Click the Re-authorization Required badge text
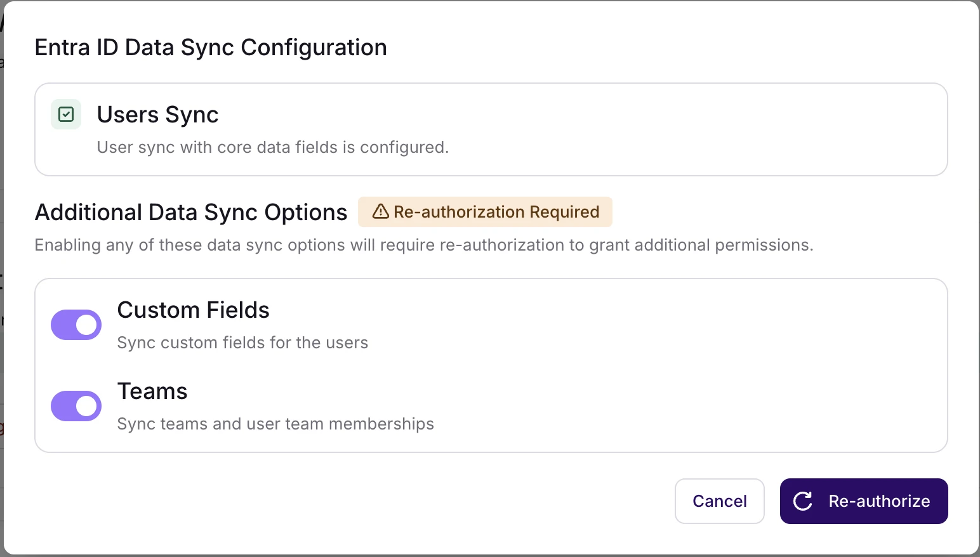Screen dimensions: 980x557 click(x=496, y=212)
